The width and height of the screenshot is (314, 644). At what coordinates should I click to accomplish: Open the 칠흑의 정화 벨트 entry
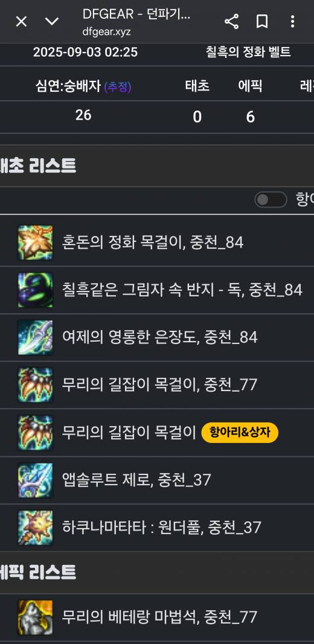coord(248,52)
